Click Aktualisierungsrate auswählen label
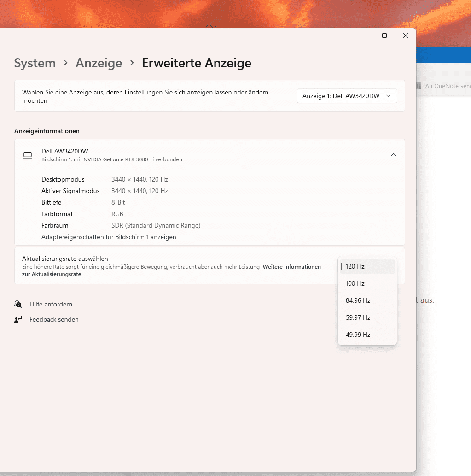This screenshot has width=471, height=476. click(65, 259)
